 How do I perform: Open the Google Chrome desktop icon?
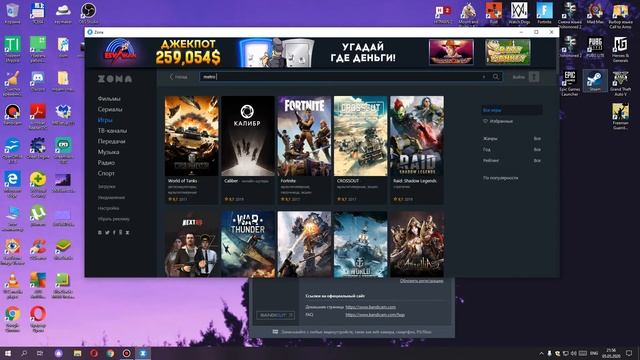(12, 319)
